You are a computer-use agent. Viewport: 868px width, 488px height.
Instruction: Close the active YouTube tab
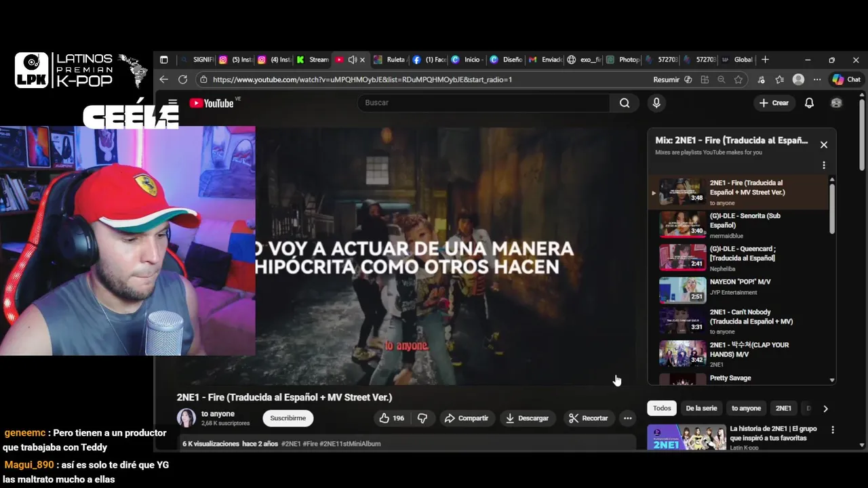(x=362, y=60)
